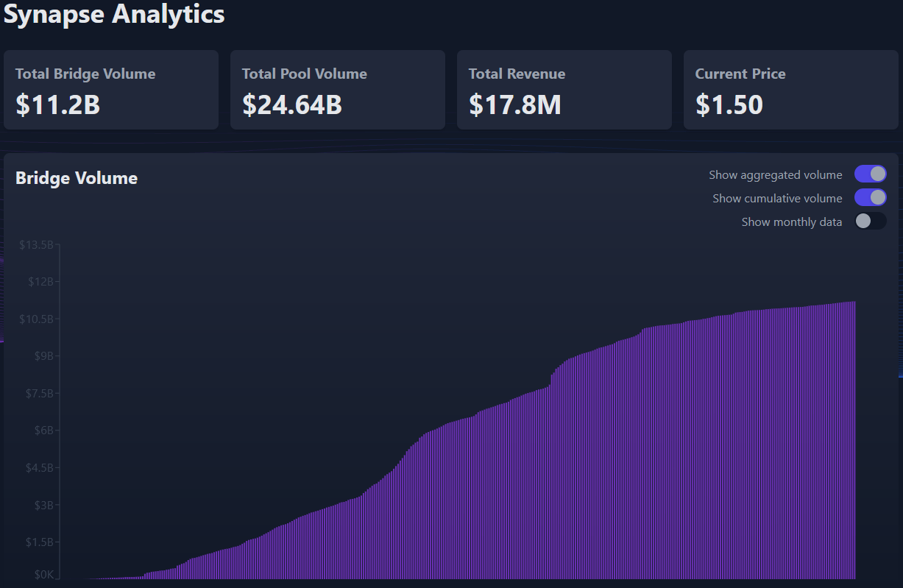Screen dimensions: 903x588
Task: Disable the Show aggregated volume toggle
Action: click(x=870, y=174)
